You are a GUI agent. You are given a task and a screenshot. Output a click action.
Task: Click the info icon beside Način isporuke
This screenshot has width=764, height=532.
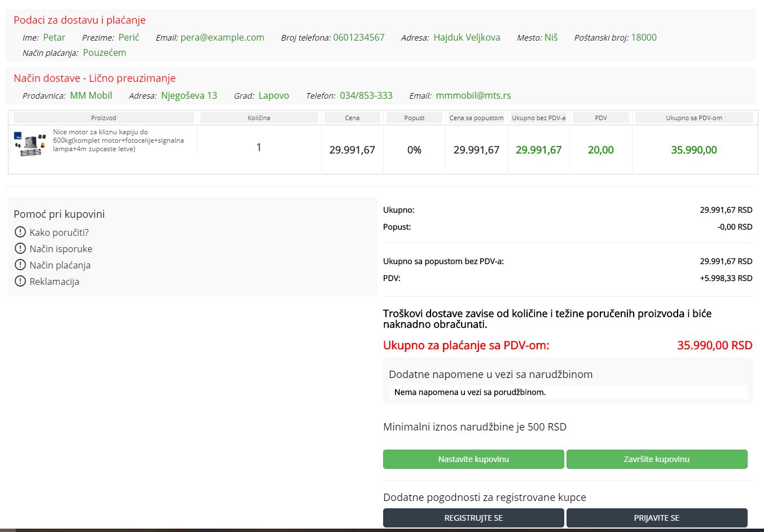[20, 248]
